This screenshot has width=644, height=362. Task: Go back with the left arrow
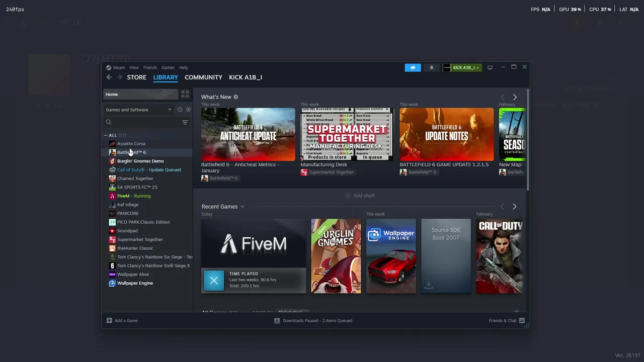click(109, 77)
